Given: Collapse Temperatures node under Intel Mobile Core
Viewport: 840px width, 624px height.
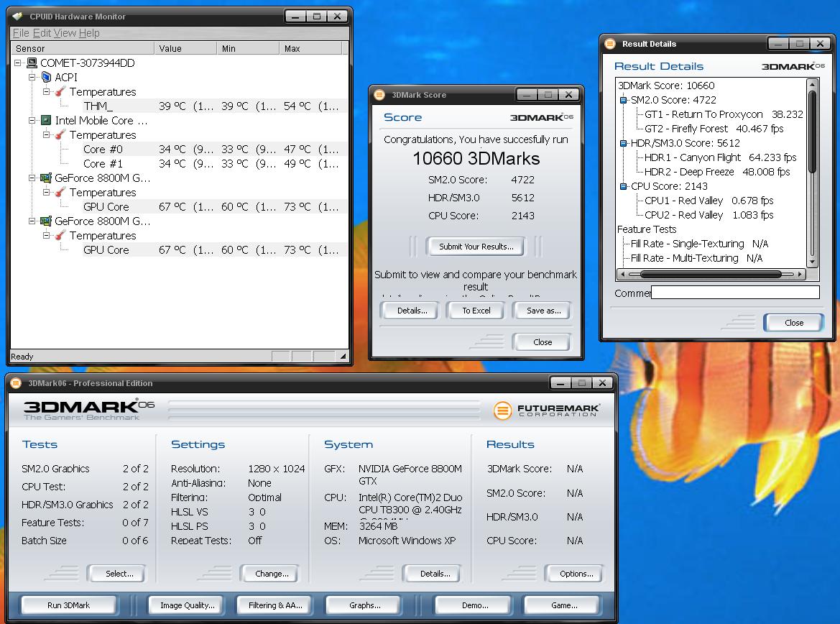Looking at the screenshot, I should [x=47, y=135].
